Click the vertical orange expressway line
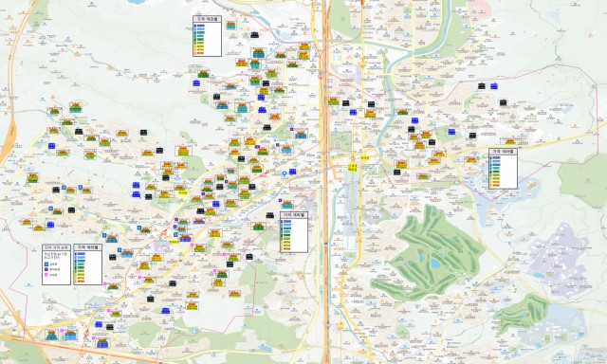Image resolution: width=607 pixels, height=364 pixels. [x=324, y=182]
